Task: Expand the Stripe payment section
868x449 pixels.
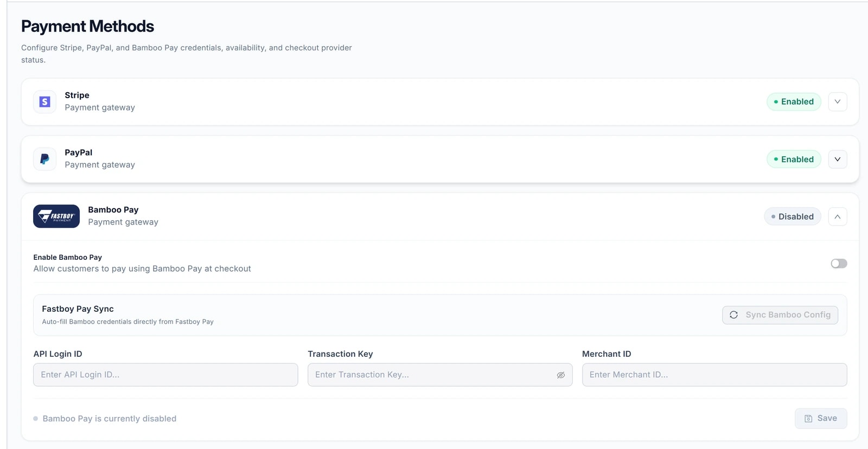Action: [x=838, y=102]
